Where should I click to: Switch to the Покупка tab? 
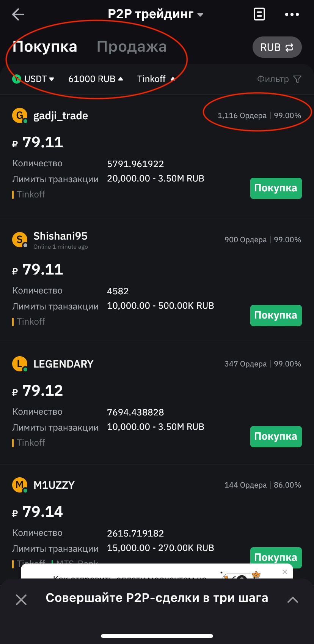click(45, 47)
